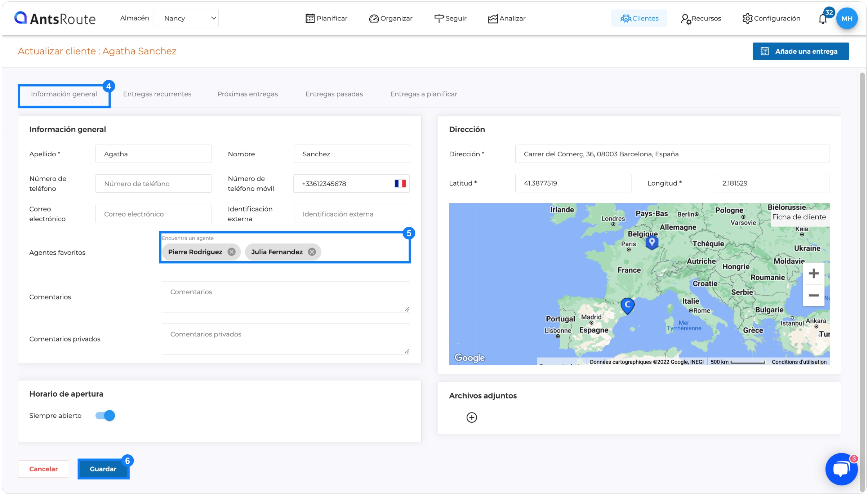Open the Recursos menu
This screenshot has height=495, width=868.
click(x=701, y=18)
